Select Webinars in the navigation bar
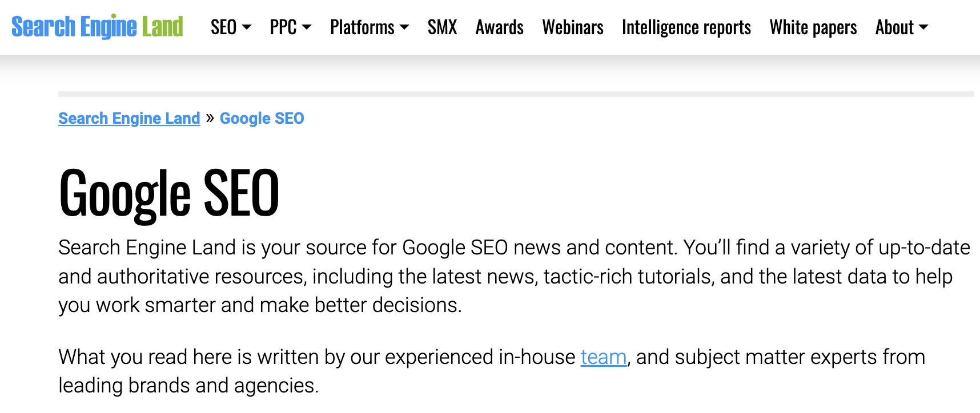Viewport: 980px width, 413px height. (x=573, y=27)
